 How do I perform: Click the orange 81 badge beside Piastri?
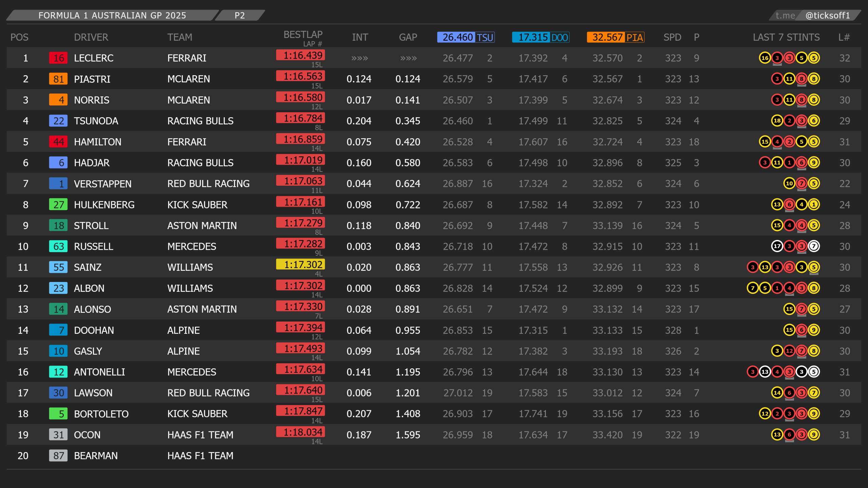click(x=58, y=79)
